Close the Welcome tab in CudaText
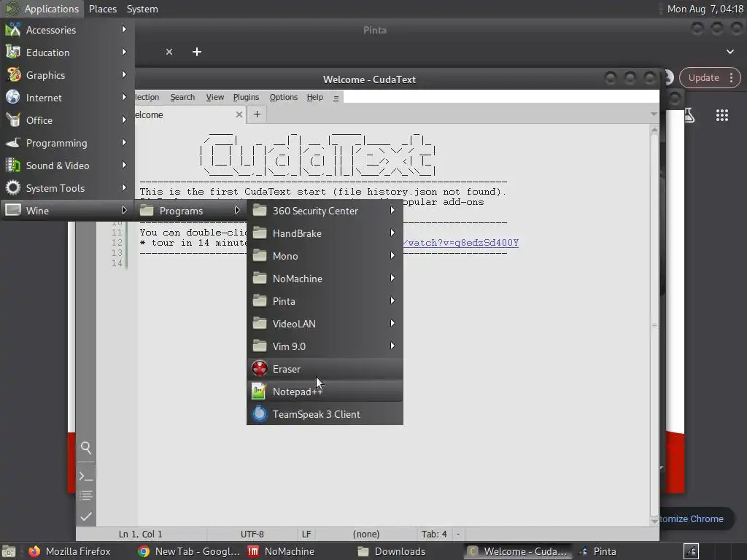This screenshot has width=747, height=560. point(239,114)
